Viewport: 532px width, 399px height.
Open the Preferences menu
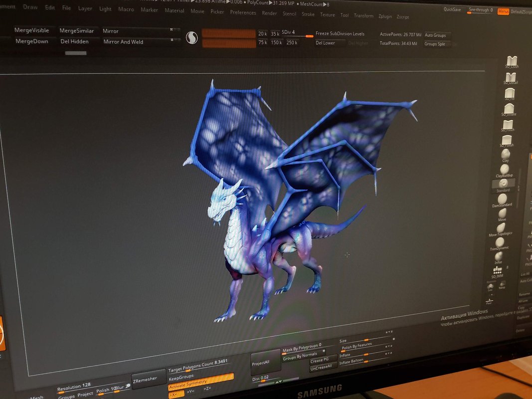pyautogui.click(x=243, y=12)
